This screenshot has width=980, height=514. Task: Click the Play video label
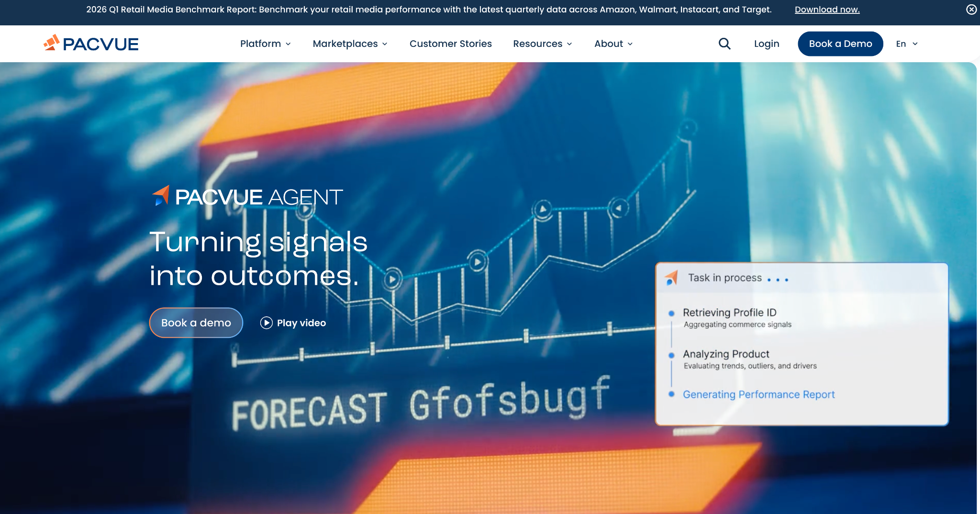(x=301, y=323)
